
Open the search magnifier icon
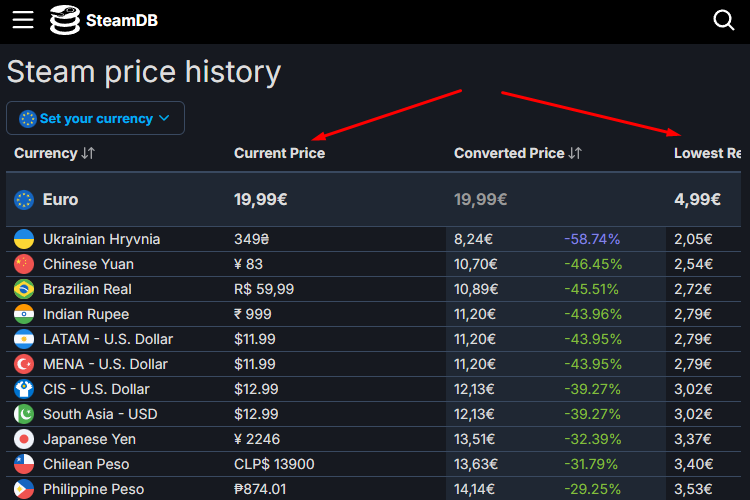point(724,20)
